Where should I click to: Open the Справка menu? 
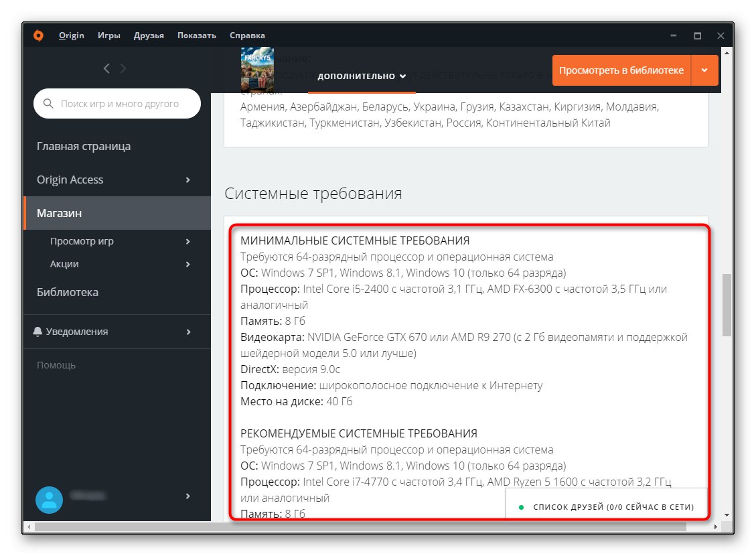247,35
